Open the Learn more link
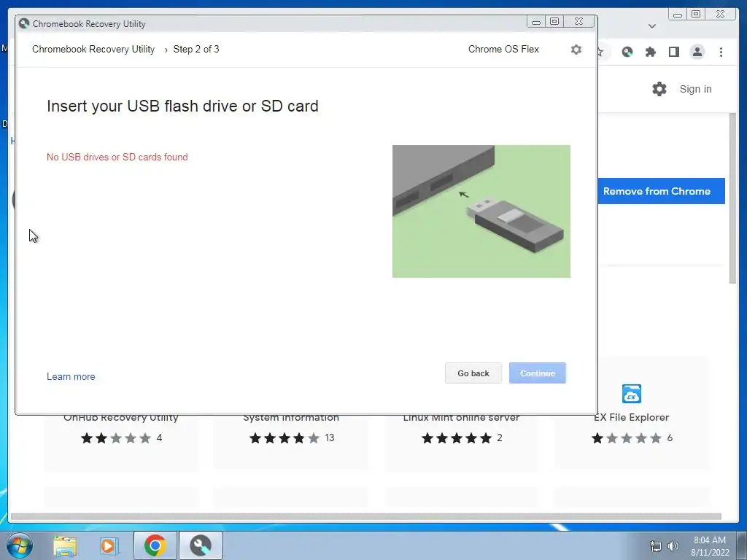The height and width of the screenshot is (560, 747). click(71, 377)
